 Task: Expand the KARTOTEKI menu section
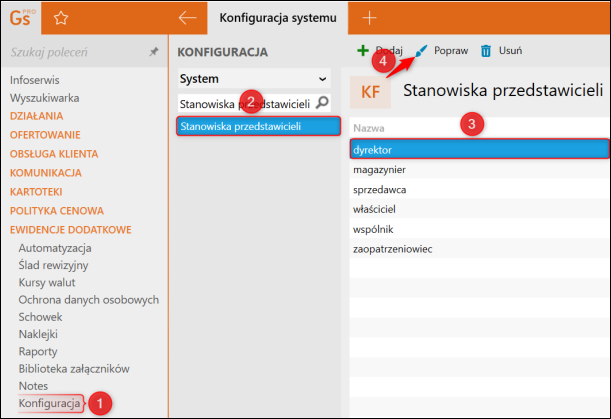point(36,192)
